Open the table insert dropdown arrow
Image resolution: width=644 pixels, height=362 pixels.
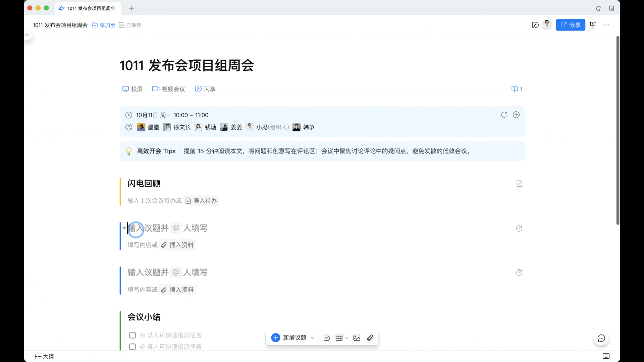[347, 338]
